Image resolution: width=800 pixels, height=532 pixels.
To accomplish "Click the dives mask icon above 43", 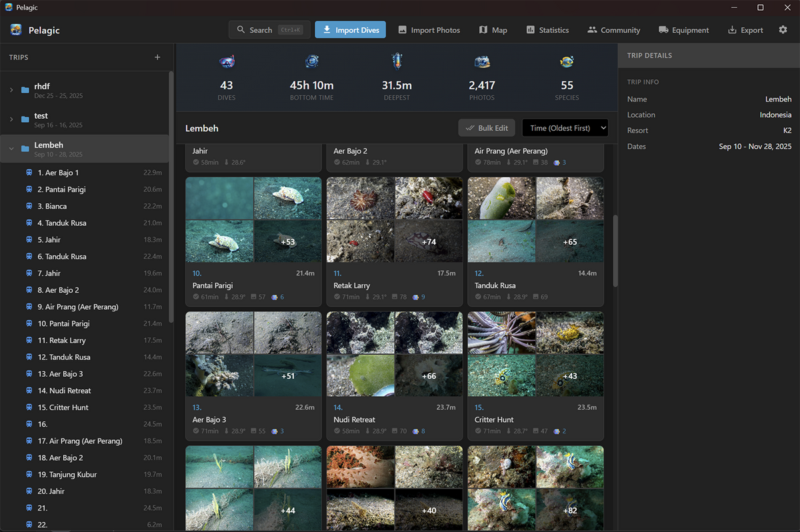I will (x=227, y=62).
